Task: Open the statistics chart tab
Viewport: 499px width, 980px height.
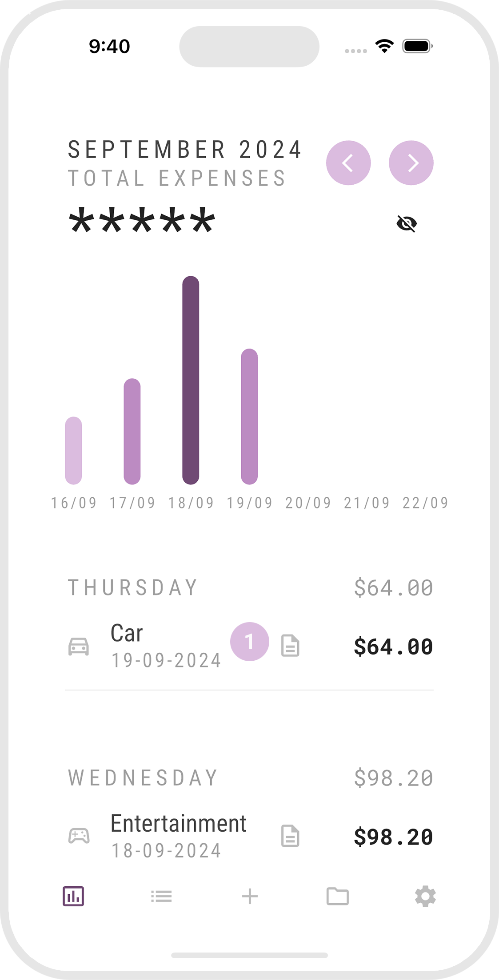Action: tap(73, 896)
